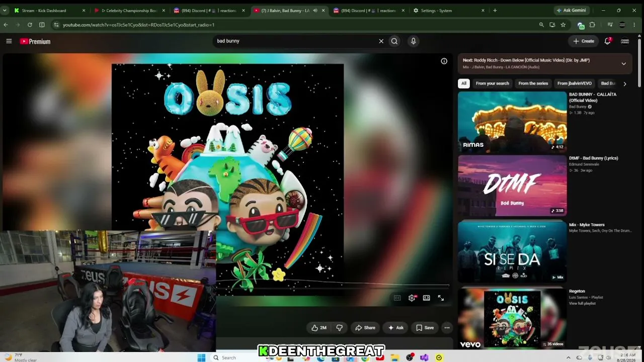644x362 pixels.
Task: Start voice search with the microphone
Action: click(x=413, y=41)
